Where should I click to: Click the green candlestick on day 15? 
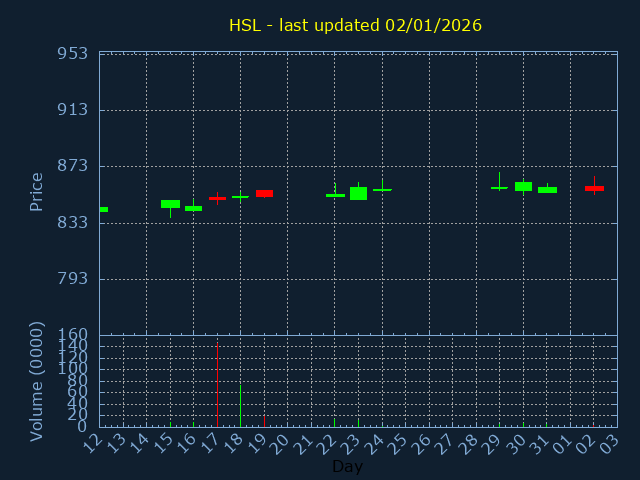[x=170, y=204]
